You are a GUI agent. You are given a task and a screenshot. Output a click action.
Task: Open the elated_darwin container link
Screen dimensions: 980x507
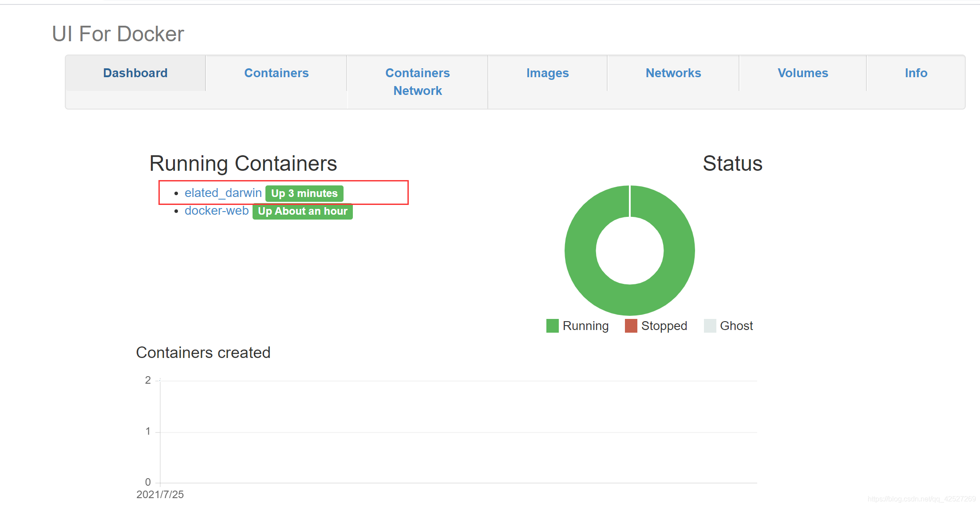[x=223, y=193]
